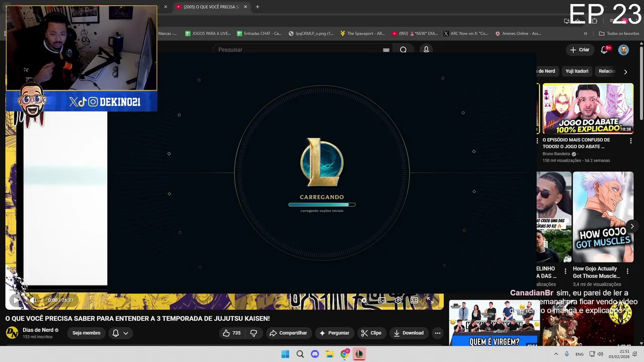
Task: Select the Relacionados filter chip
Action: tap(606, 71)
